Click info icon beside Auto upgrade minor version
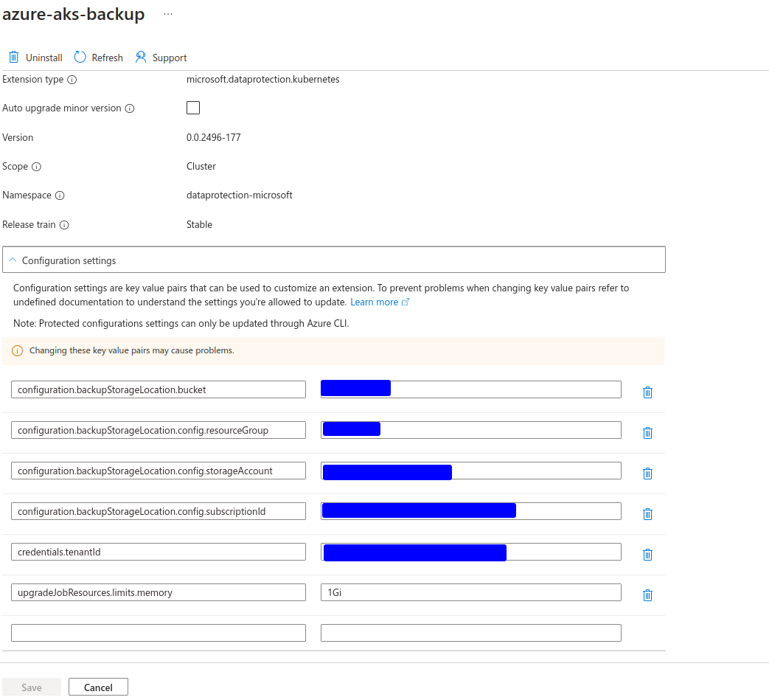The width and height of the screenshot is (769, 700). (x=130, y=108)
